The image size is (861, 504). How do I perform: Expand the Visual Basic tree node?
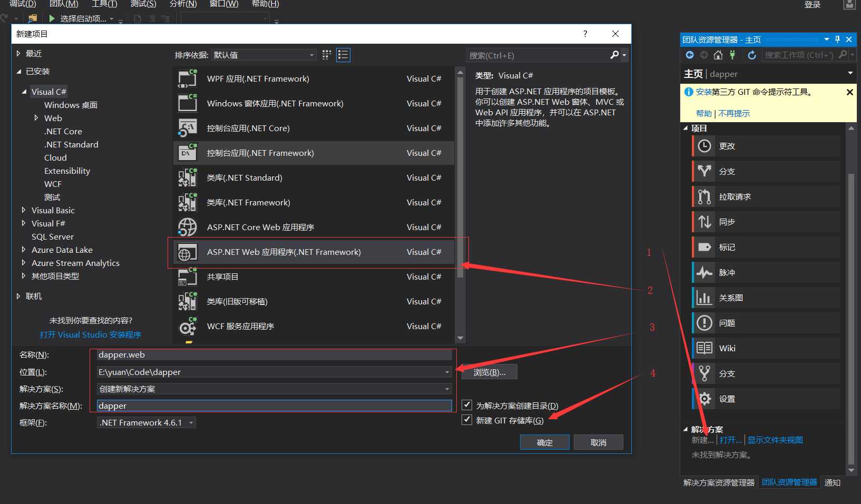(24, 210)
